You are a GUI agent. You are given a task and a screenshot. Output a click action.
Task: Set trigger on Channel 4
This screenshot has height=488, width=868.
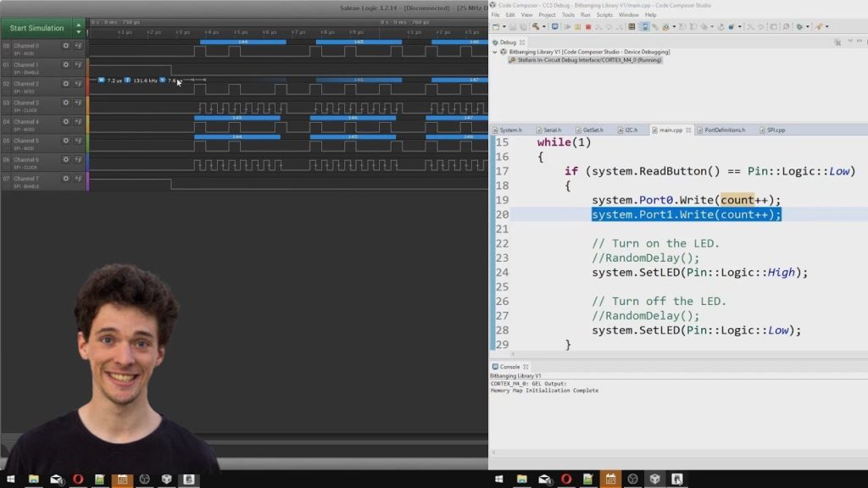(x=78, y=121)
